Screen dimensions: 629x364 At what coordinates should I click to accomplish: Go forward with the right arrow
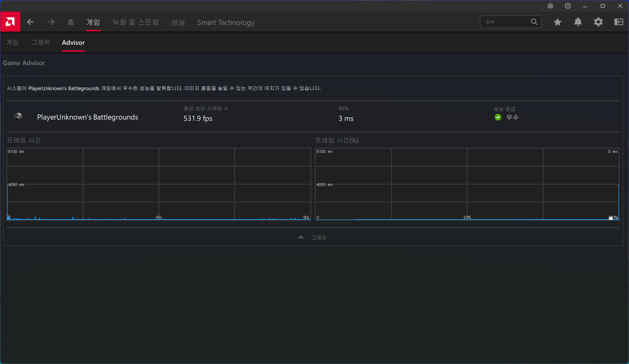click(x=51, y=22)
